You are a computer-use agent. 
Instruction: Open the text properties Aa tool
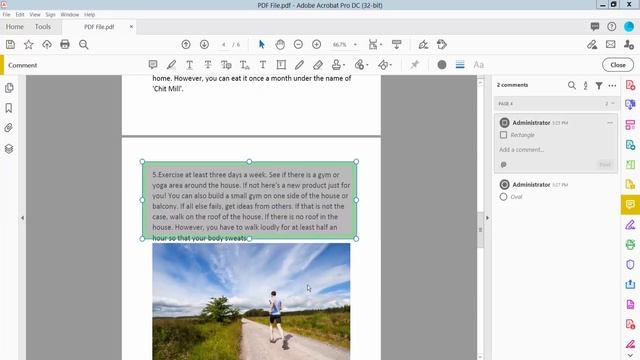pos(478,65)
